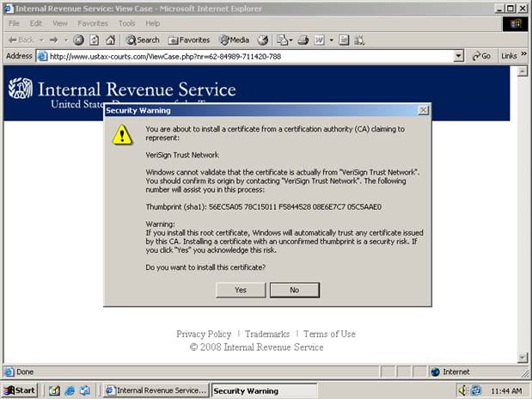Click the Done status bar page icon

[x=9, y=371]
